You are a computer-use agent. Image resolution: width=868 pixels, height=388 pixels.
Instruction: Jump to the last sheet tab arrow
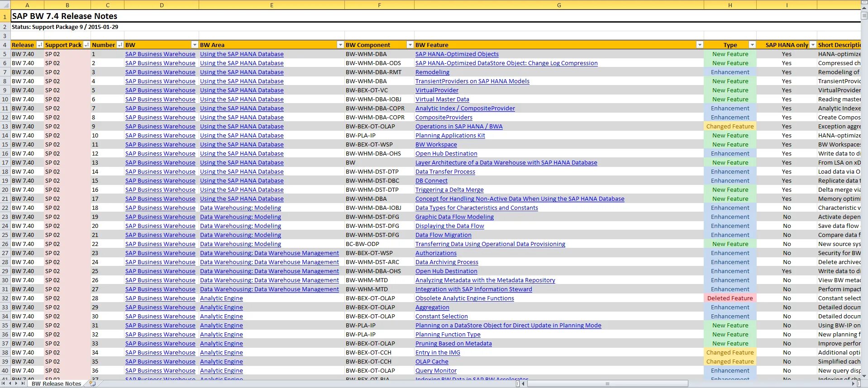point(23,383)
